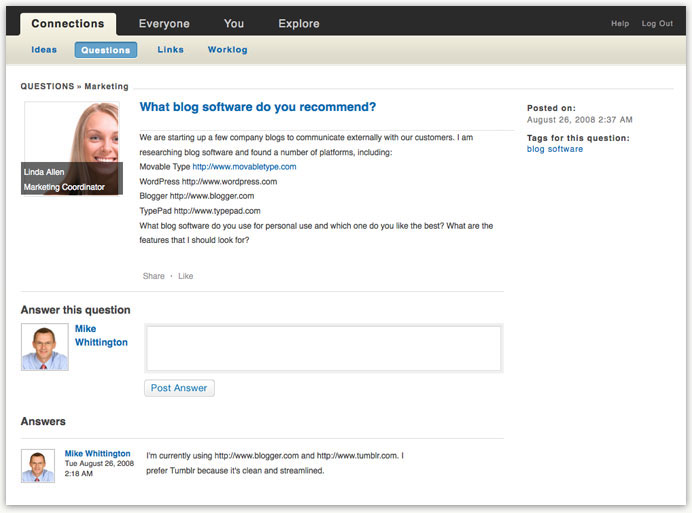
Task: Open Linda Allen's profile photo
Action: (72, 148)
